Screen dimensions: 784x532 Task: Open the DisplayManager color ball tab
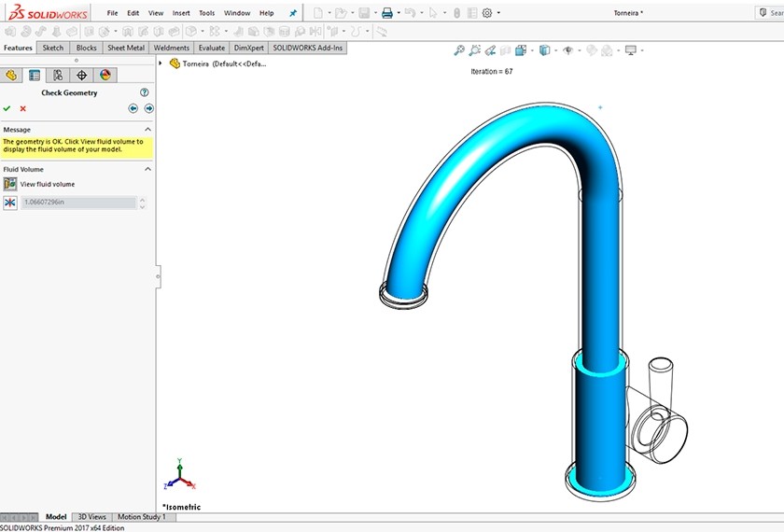105,75
